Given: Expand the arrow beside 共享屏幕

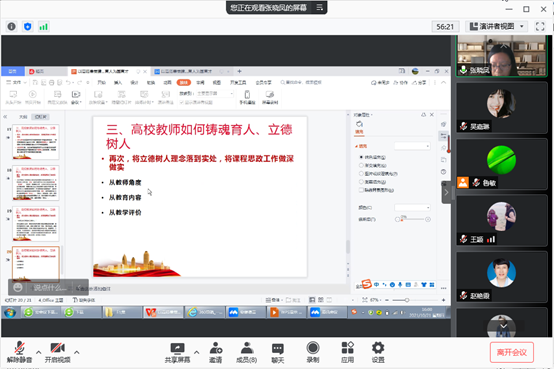Looking at the screenshot, I should [196, 352].
